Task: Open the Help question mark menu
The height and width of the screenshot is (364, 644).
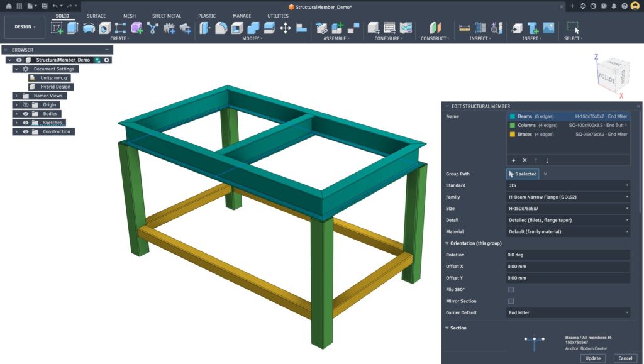Action: (625, 6)
